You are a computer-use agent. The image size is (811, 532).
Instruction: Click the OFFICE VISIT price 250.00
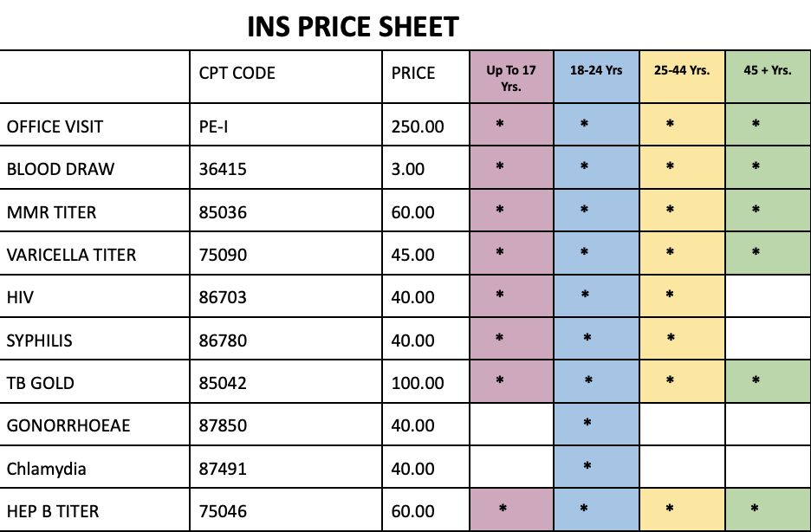coord(418,127)
